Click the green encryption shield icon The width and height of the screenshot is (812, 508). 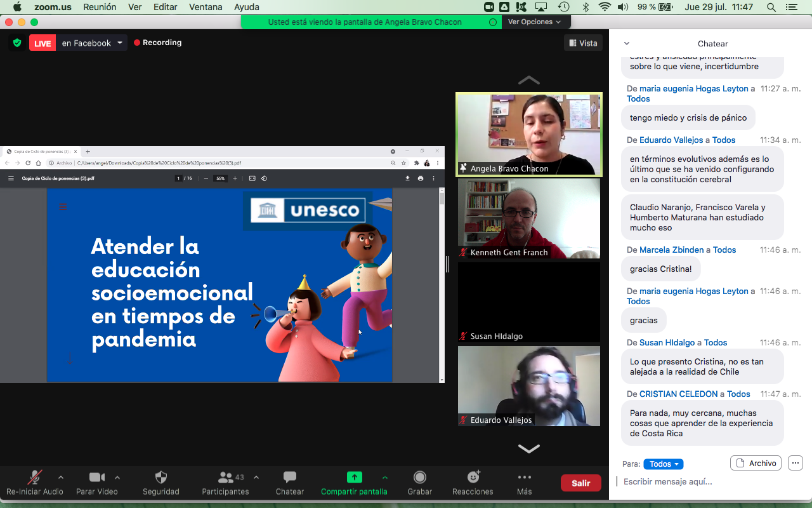tap(17, 43)
